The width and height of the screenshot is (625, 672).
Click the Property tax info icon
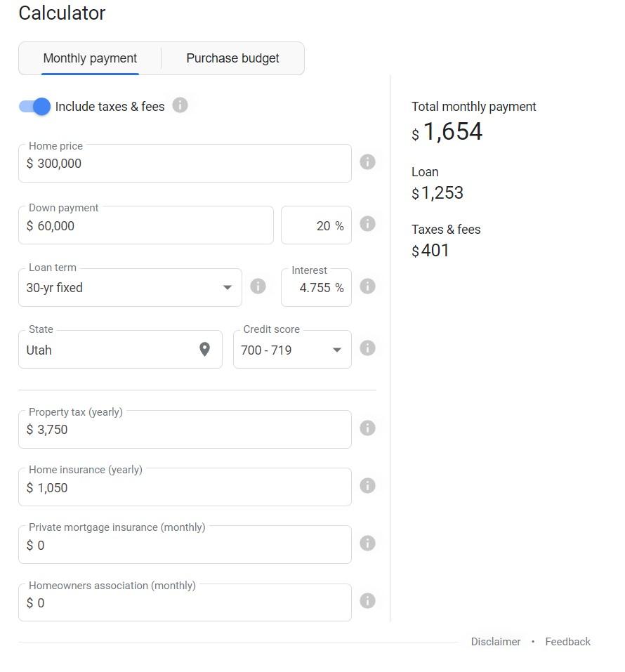367,428
